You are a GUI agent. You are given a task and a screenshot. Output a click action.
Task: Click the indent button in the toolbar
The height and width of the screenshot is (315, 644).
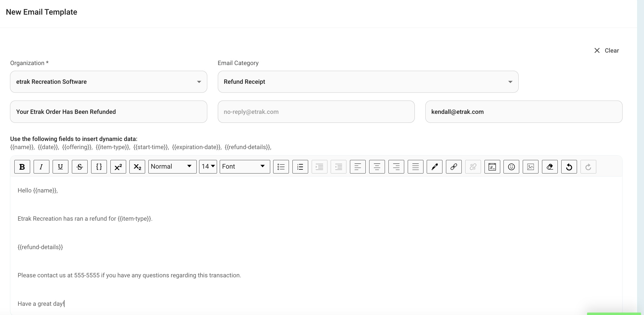pyautogui.click(x=320, y=167)
